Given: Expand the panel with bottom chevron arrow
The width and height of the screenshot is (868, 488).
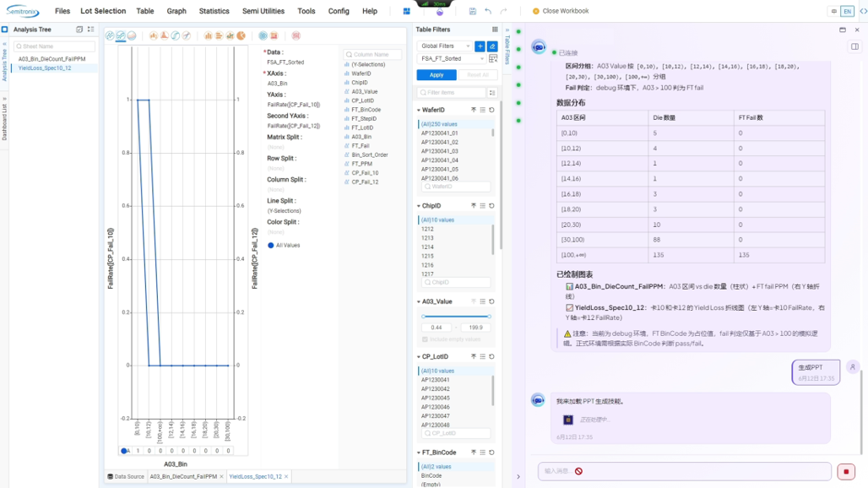Looking at the screenshot, I should click(518, 476).
